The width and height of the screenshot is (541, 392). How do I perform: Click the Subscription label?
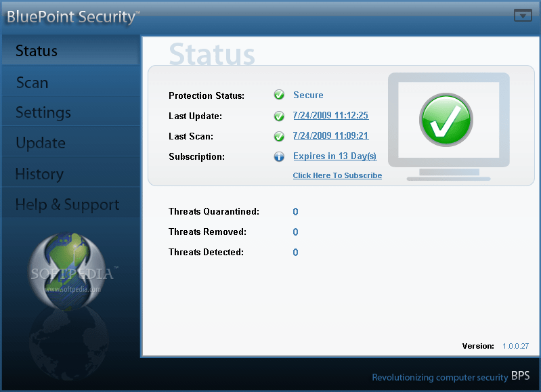pos(196,156)
